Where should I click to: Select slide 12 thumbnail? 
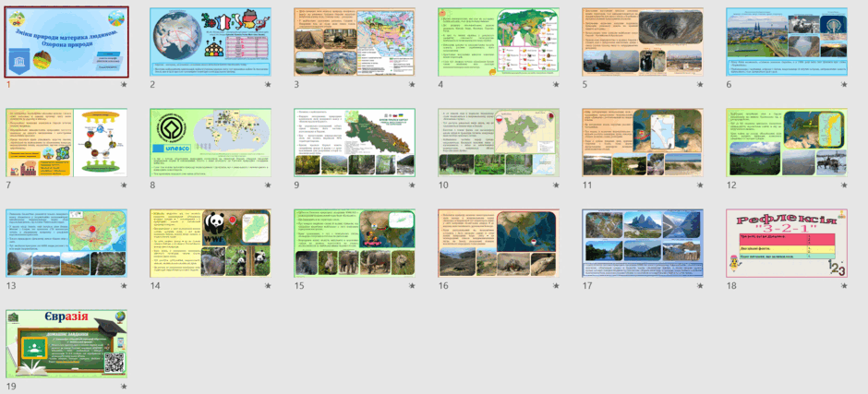point(787,143)
